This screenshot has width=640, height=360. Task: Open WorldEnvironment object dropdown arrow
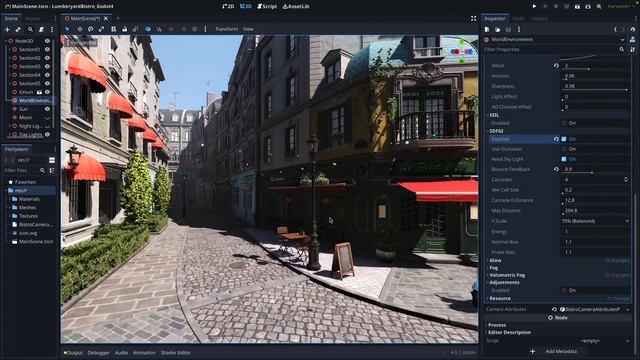(622, 40)
